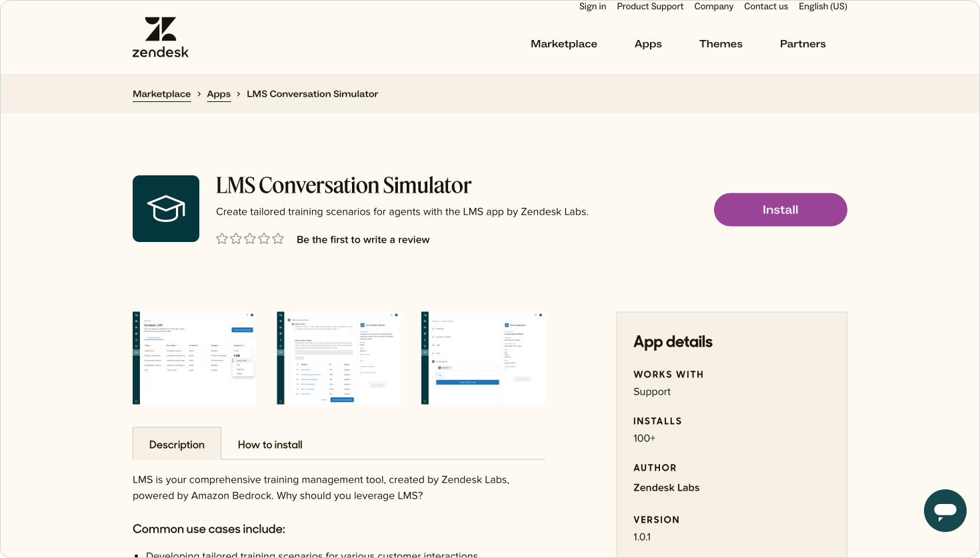This screenshot has width=980, height=558.
Task: Open the chat widget bubble
Action: click(945, 511)
